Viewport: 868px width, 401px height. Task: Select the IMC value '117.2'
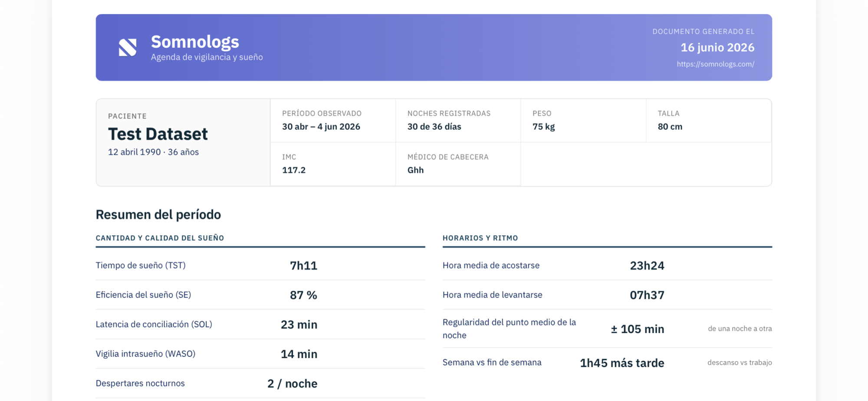[x=294, y=170]
